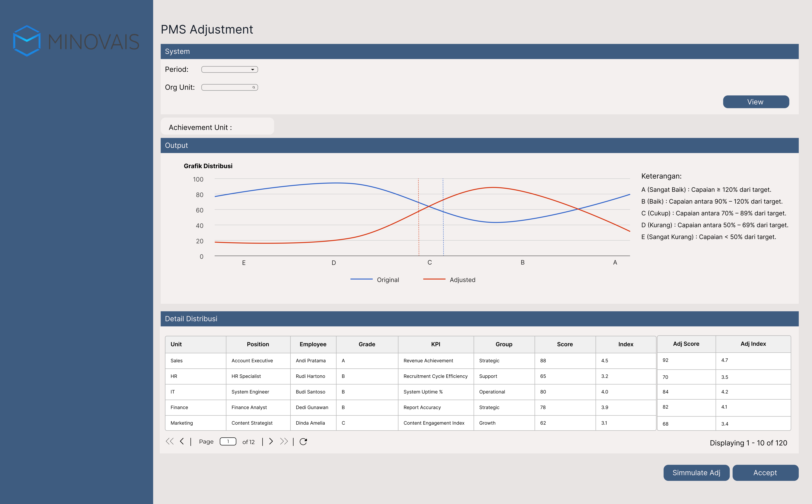Click the Sales unit cell
The height and width of the screenshot is (504, 812).
[196, 361]
